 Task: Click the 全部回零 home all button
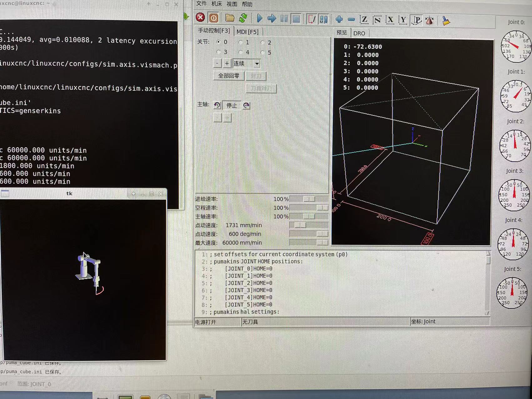(x=228, y=76)
